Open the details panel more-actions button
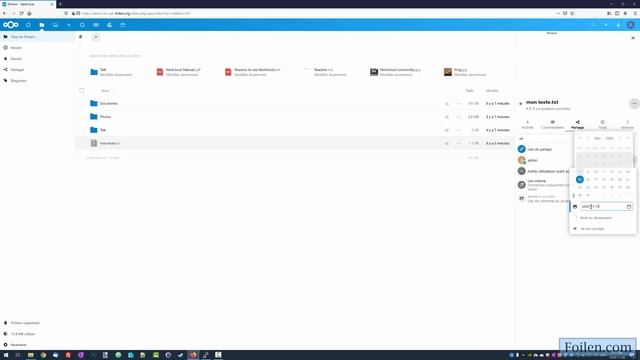This screenshot has width=640, height=360. (x=634, y=104)
